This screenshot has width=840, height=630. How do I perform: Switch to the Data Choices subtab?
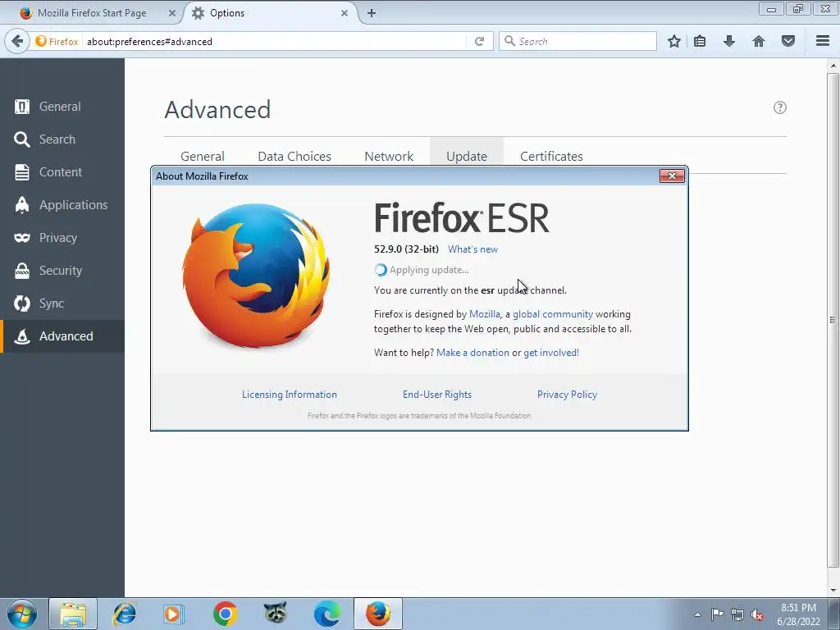click(294, 156)
